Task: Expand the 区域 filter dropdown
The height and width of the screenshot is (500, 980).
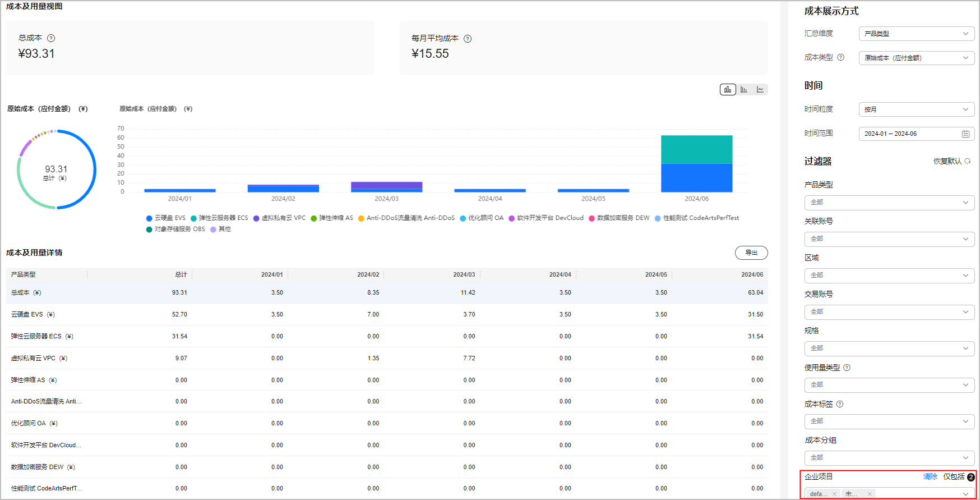Action: [889, 276]
